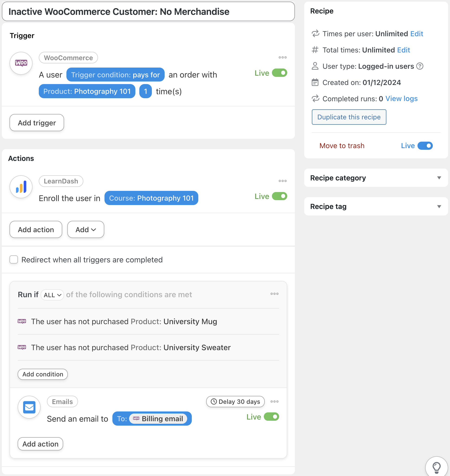Click the LearnDash integration icon
This screenshot has width=450, height=476.
(21, 187)
